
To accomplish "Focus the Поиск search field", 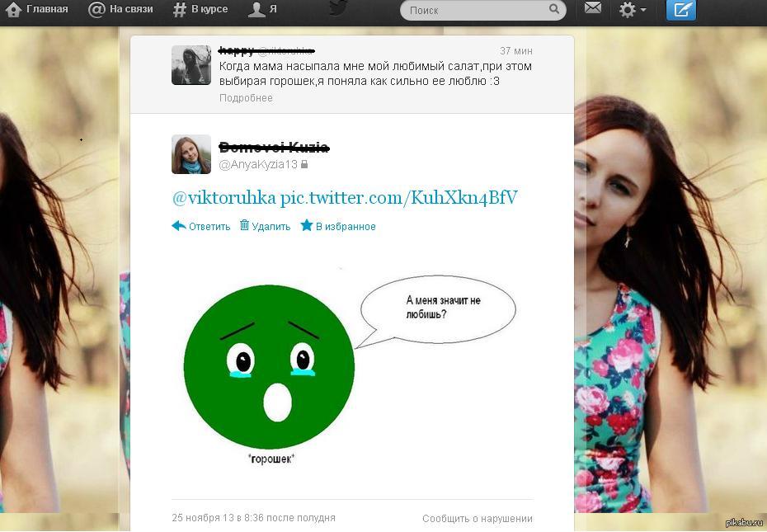I will 474,11.
